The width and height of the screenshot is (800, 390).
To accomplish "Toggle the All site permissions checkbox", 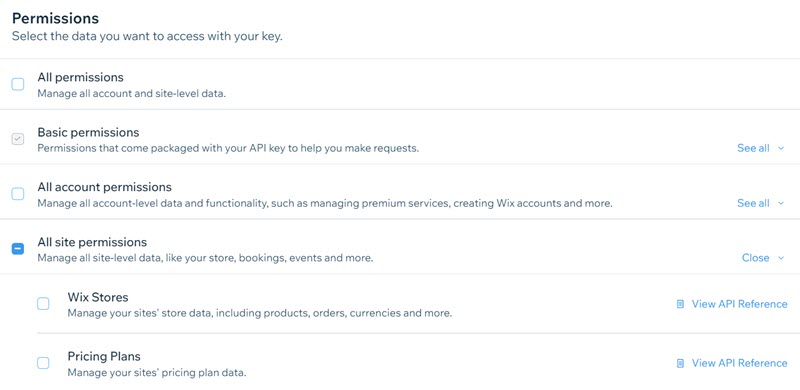I will click(18, 249).
